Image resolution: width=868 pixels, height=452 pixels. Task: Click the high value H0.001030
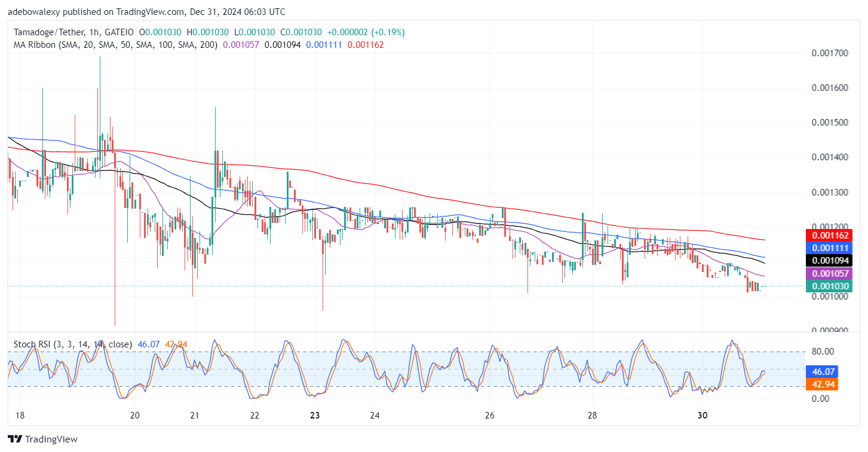click(208, 32)
